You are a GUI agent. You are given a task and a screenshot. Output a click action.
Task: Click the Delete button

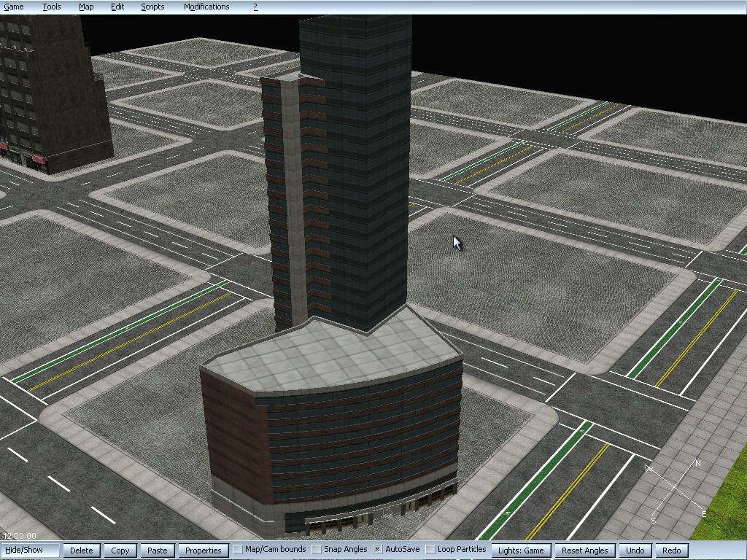coord(82,550)
